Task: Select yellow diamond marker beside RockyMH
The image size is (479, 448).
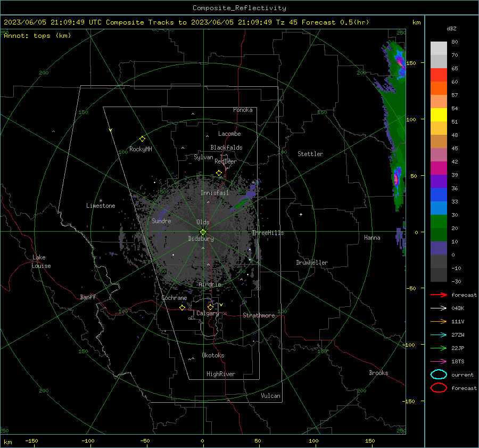Action: (142, 139)
